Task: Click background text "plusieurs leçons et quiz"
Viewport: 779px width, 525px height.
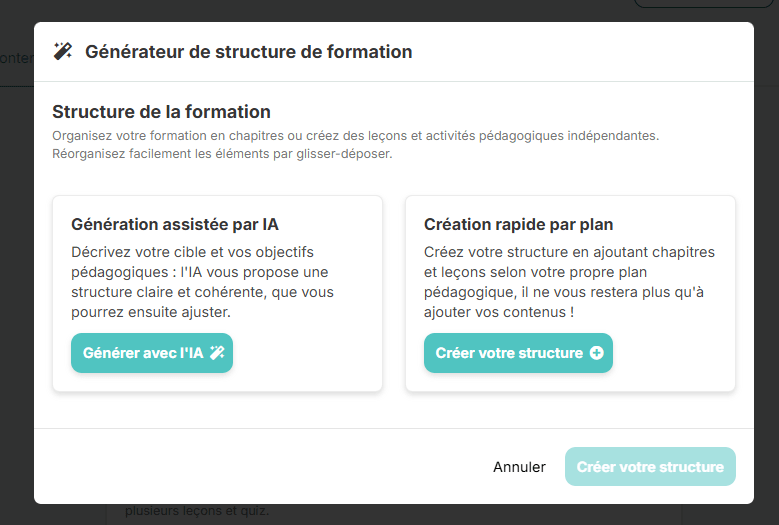Action: (x=197, y=512)
